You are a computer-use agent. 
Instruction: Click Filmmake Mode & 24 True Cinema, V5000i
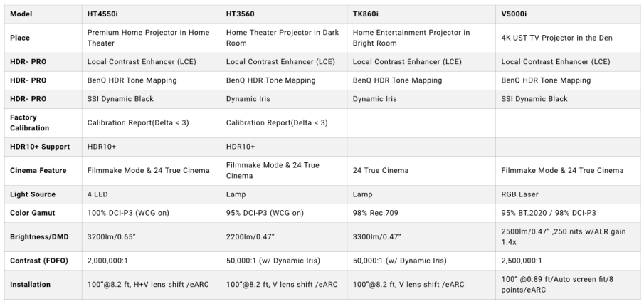(x=562, y=170)
